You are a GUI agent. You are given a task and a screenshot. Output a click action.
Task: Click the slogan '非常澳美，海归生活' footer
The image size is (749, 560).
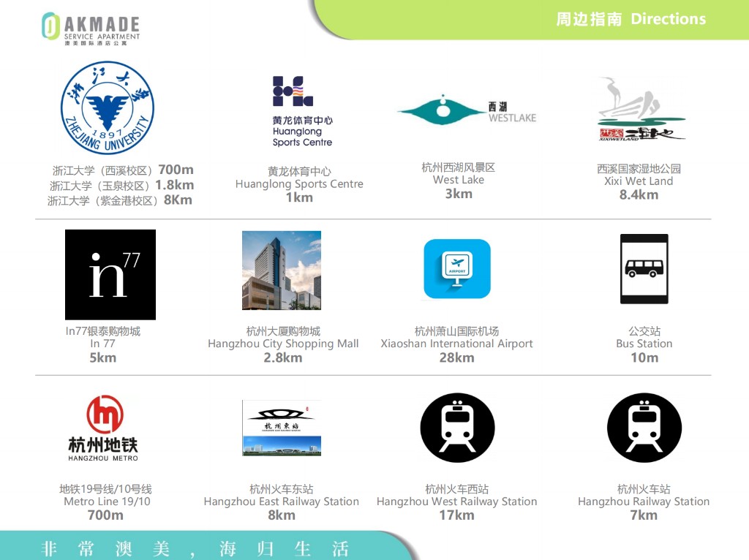[195, 548]
